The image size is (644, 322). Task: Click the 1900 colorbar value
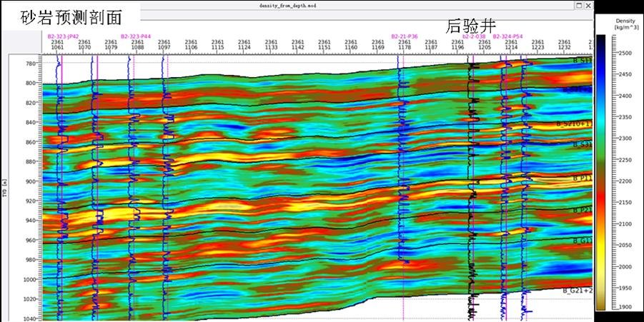626,307
